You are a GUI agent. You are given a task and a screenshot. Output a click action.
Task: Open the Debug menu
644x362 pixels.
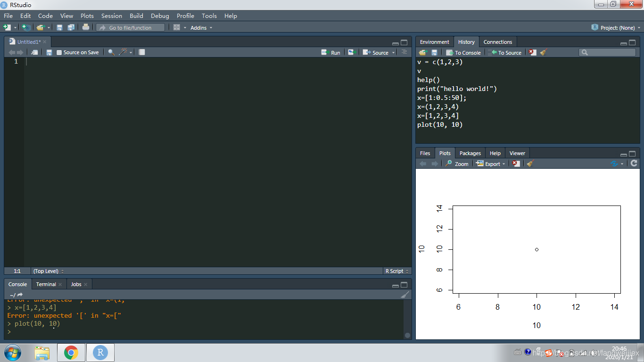[x=160, y=16]
